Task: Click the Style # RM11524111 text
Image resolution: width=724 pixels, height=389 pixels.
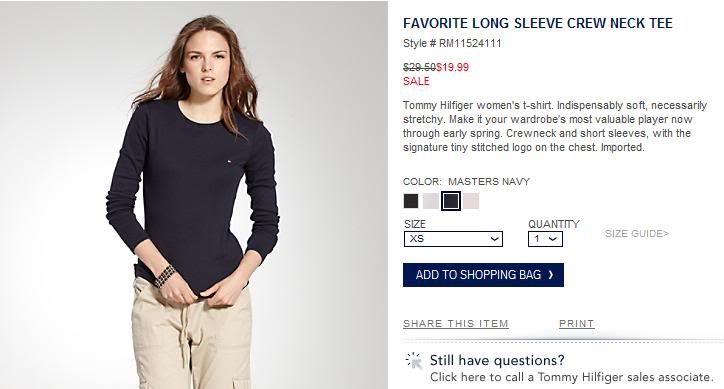Action: 452,43
